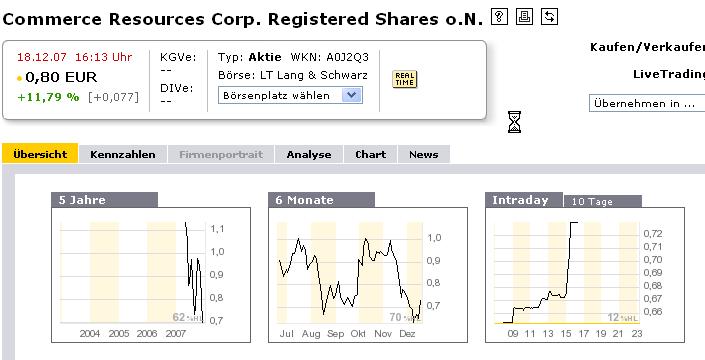Click the help question mark icon
The image size is (705, 360).
tap(499, 17)
